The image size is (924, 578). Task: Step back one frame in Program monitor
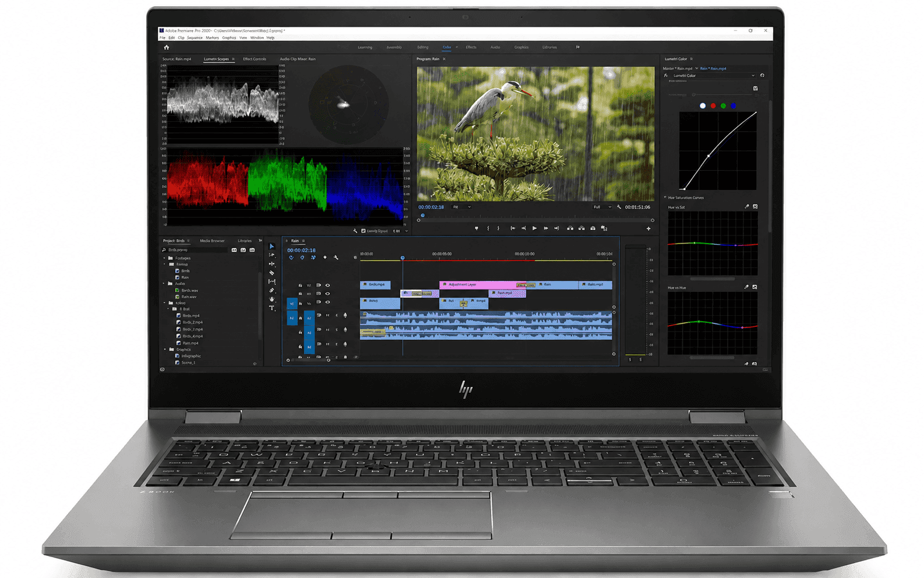[523, 228]
